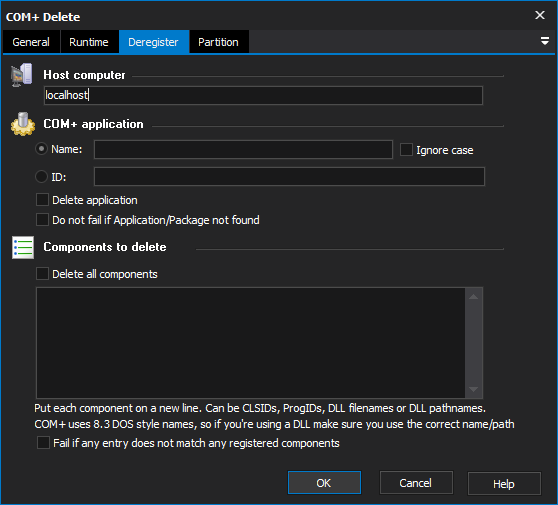The width and height of the screenshot is (558, 505).
Task: Close the COM+ Delete dialog
Action: click(x=539, y=15)
